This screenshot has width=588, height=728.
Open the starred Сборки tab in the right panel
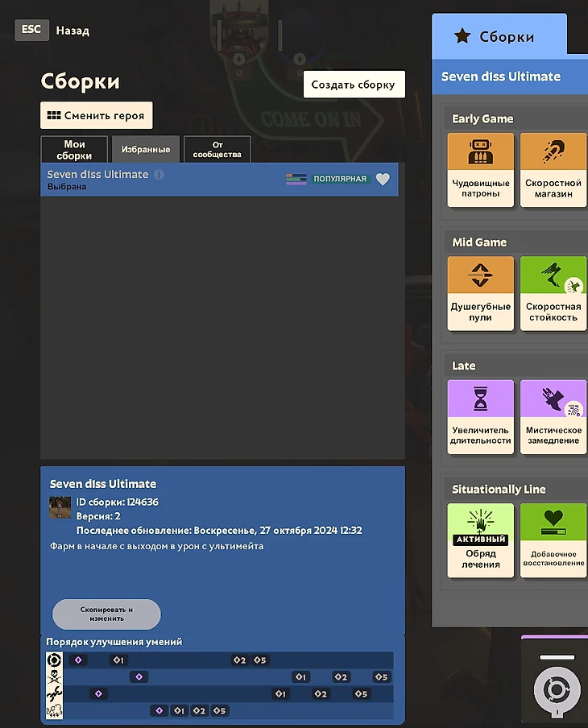click(x=499, y=36)
